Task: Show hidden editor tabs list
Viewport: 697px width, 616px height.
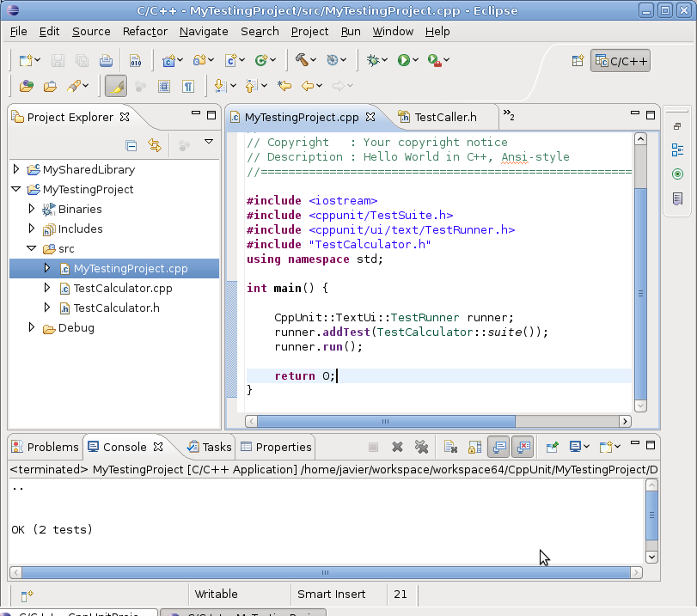Action: tap(509, 115)
